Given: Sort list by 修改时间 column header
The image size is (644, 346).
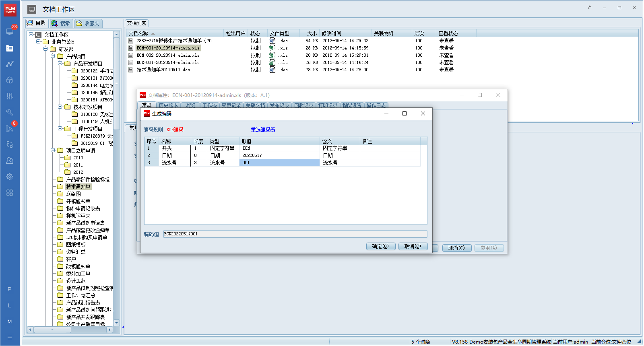Looking at the screenshot, I should click(331, 33).
